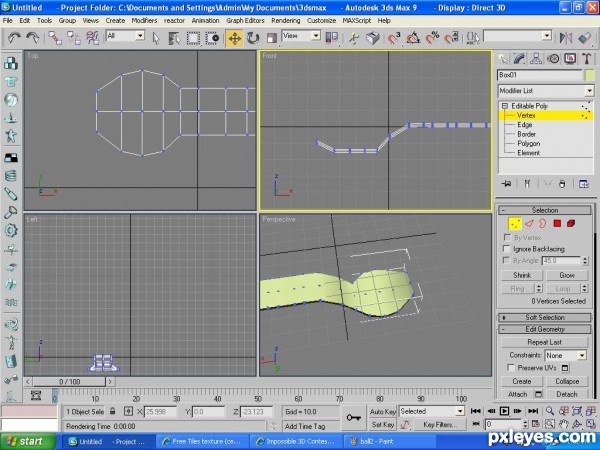The width and height of the screenshot is (600, 450).
Task: Click the Mirror tool icon
Action: point(566,38)
